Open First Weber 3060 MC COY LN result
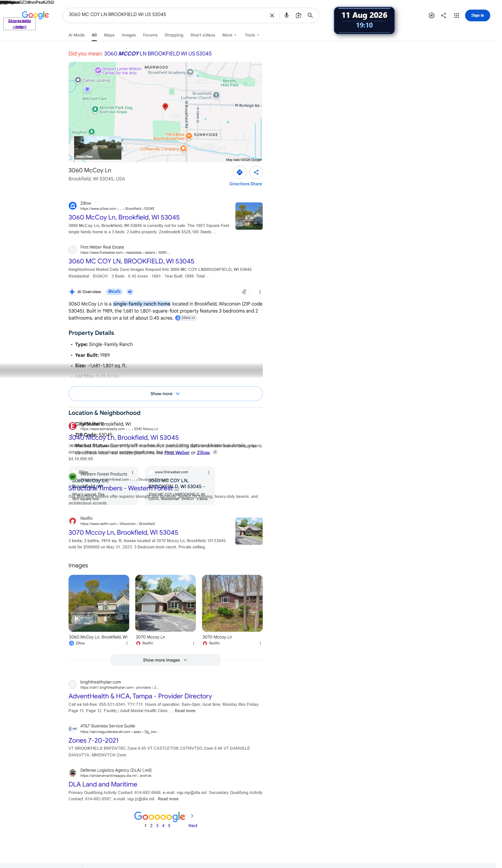This screenshot has width=502, height=868. click(131, 261)
